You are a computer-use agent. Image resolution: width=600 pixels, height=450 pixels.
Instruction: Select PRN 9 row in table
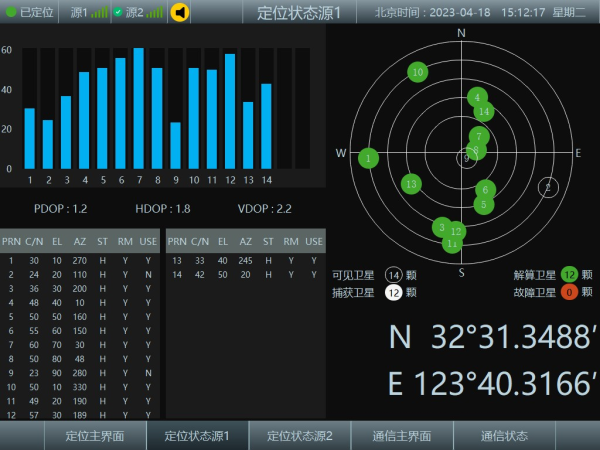tap(80, 373)
